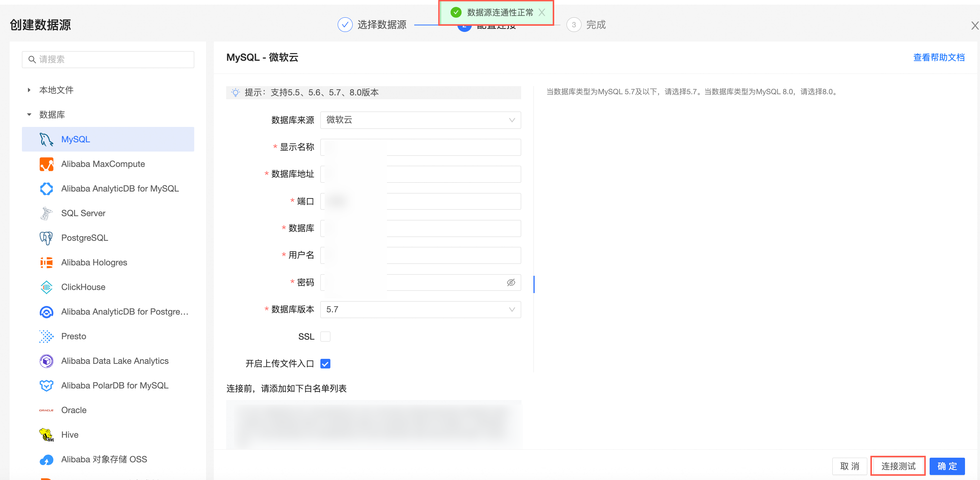Click the Alibaba Hologres icon

pos(46,263)
